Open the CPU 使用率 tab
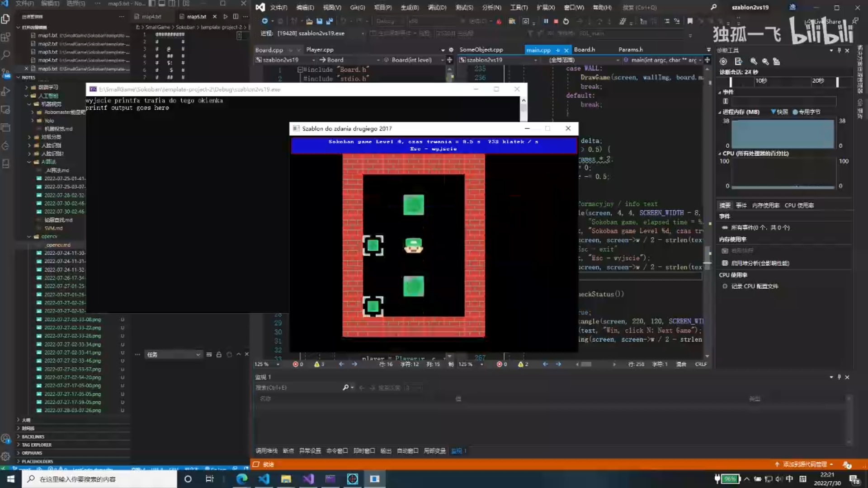This screenshot has width=868, height=488. pos(799,205)
